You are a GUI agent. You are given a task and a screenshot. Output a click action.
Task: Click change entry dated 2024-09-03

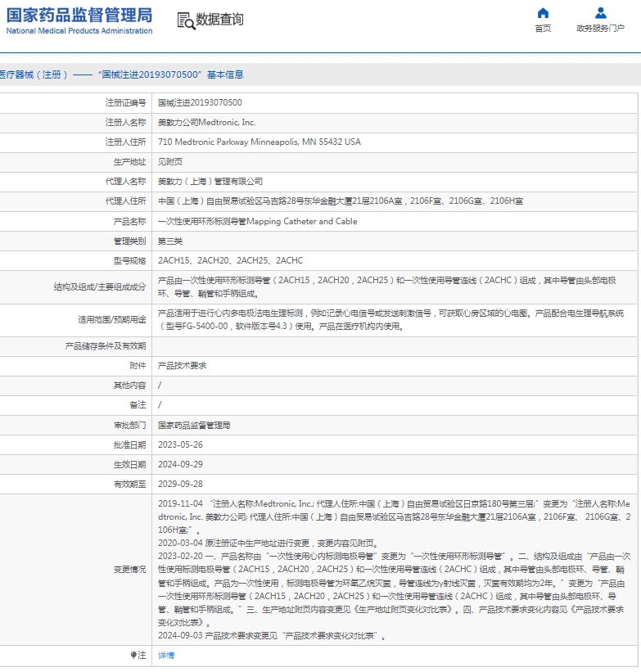click(272, 635)
